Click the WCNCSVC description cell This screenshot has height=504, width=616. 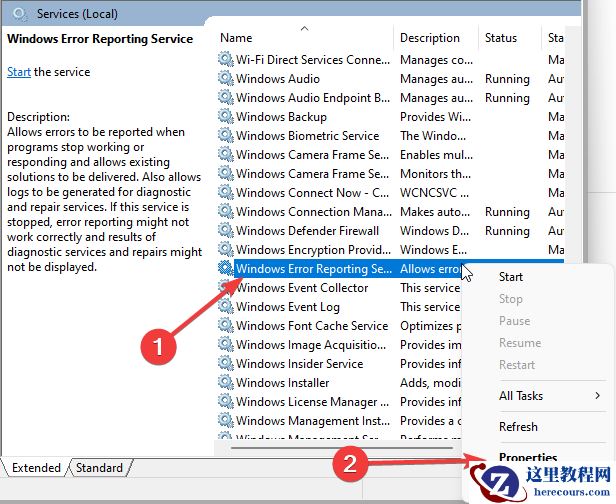point(434,192)
